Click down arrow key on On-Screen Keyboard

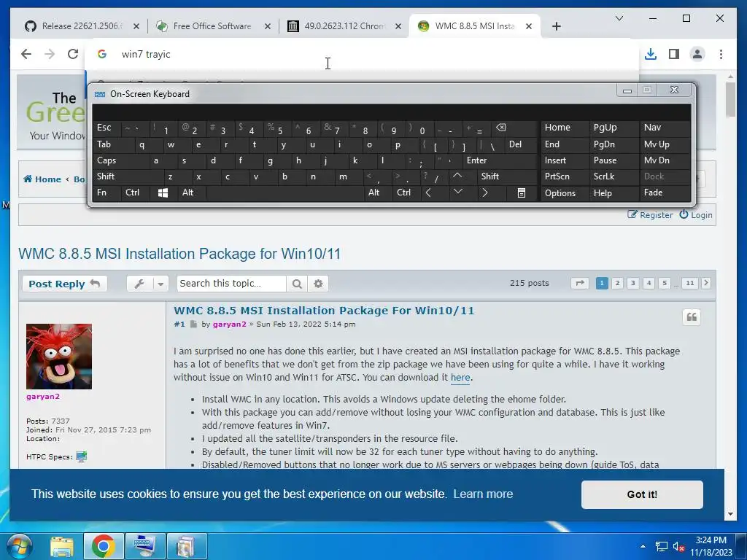click(458, 192)
